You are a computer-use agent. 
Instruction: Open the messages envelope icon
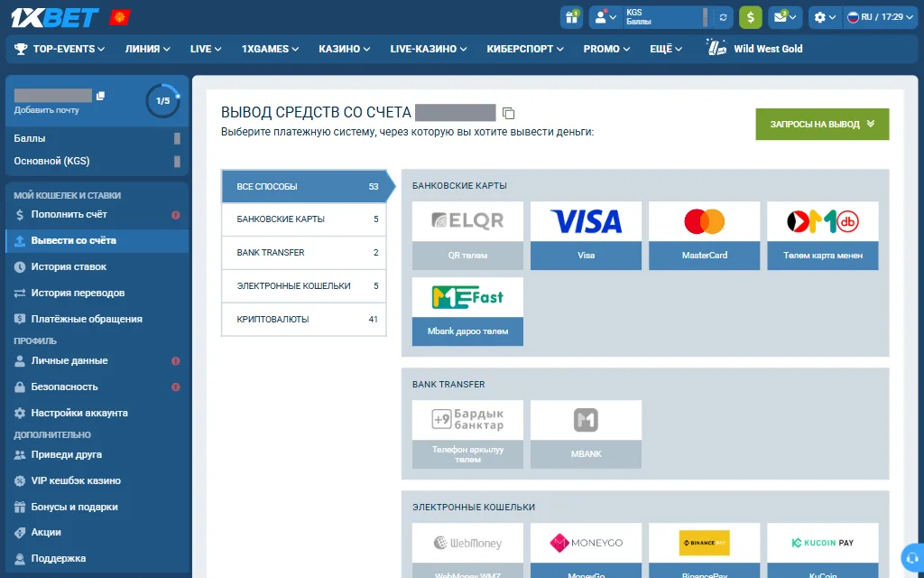click(x=785, y=17)
